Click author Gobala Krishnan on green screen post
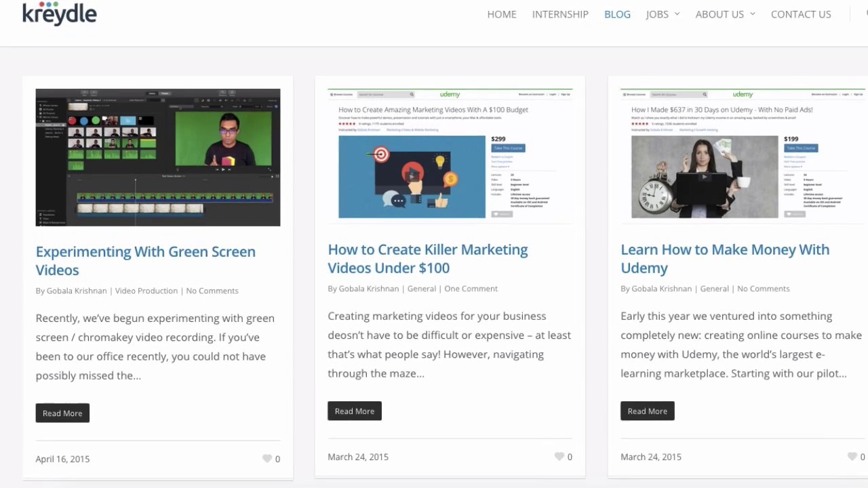868x488 pixels. pyautogui.click(x=77, y=291)
